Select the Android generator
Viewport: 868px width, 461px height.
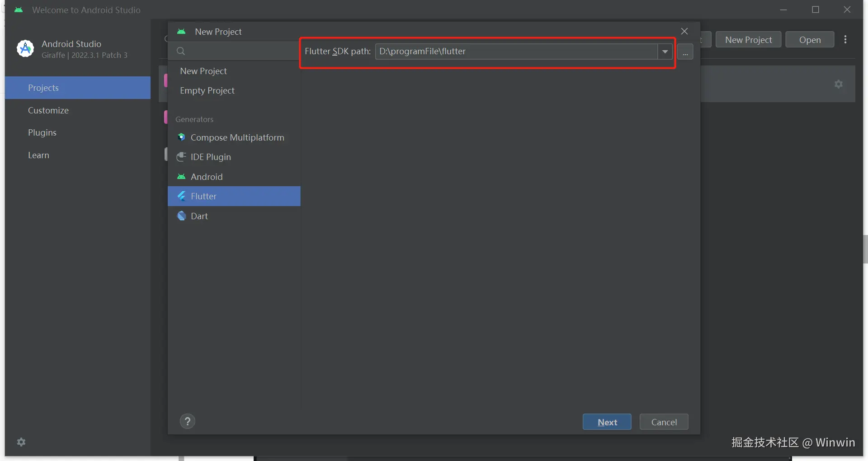[x=234, y=177]
